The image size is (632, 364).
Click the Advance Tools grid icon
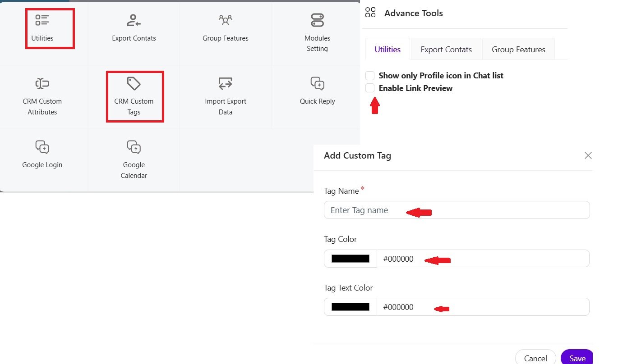(370, 13)
